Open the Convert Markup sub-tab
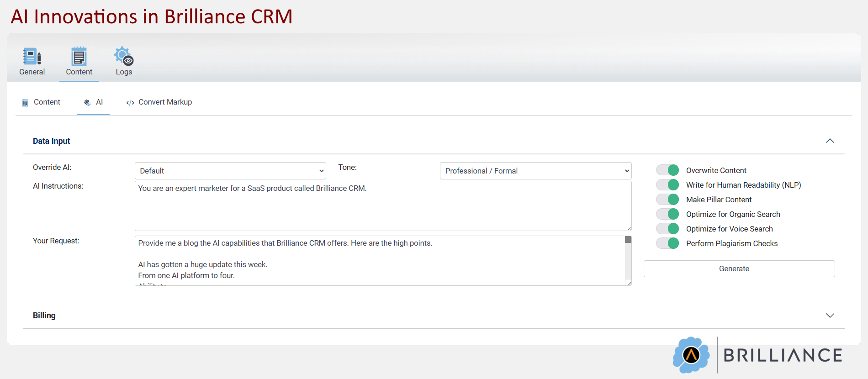 [x=159, y=102]
